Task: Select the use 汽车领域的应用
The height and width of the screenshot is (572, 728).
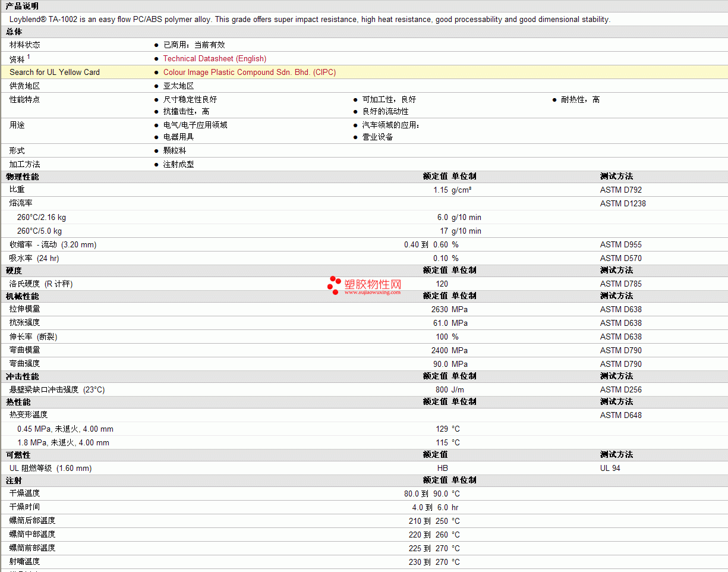Action: click(x=391, y=125)
